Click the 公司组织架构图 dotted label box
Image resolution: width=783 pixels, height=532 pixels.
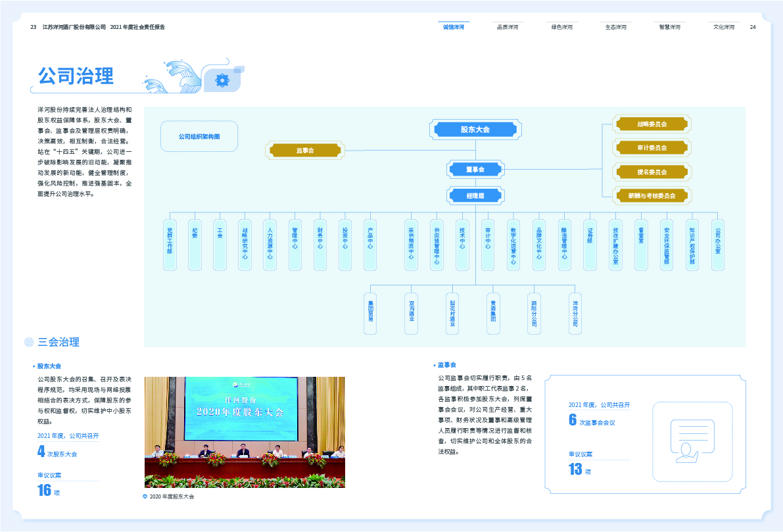[x=199, y=137]
